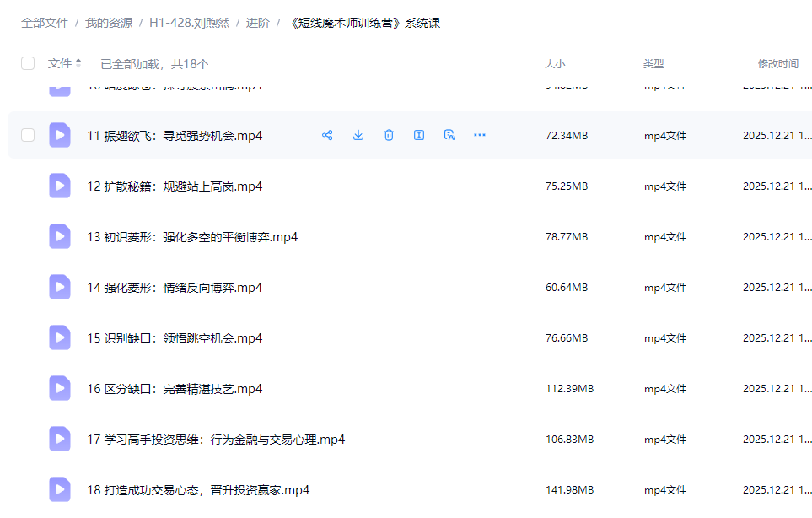Click the mp4 icon of 12 扩散秘籍
The height and width of the screenshot is (518, 812).
[x=59, y=186]
